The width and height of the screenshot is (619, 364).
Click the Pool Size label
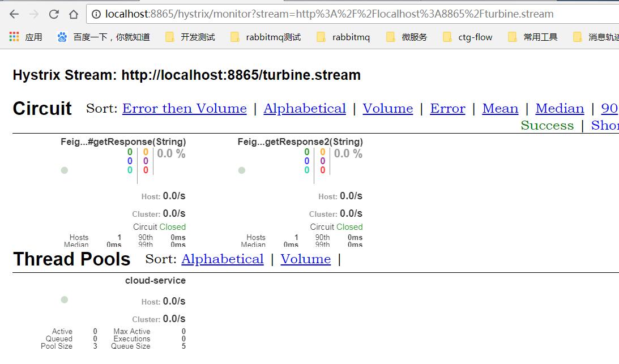(57, 346)
